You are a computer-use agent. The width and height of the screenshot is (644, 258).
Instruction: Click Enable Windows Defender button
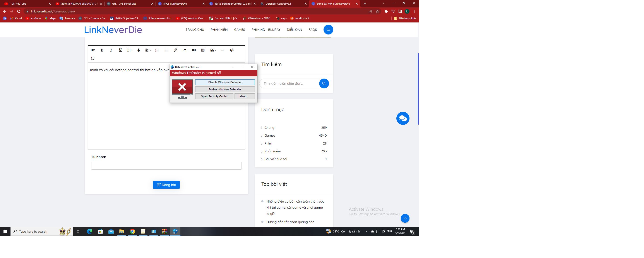225,89
